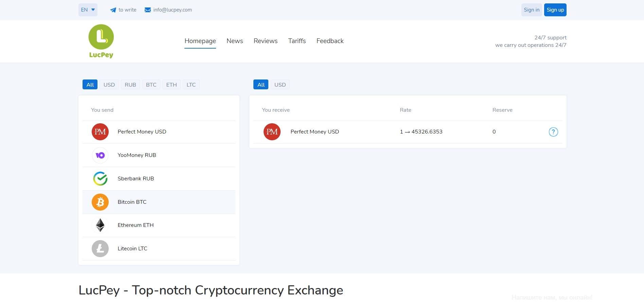The image size is (644, 305).
Task: Click the Bitcoin logo icon
Action: 100,202
